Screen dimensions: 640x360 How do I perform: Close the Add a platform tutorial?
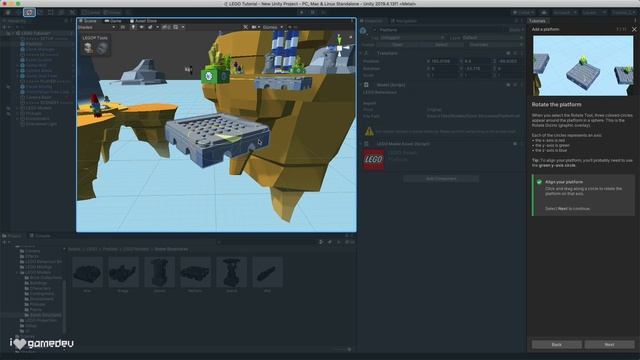pos(634,29)
